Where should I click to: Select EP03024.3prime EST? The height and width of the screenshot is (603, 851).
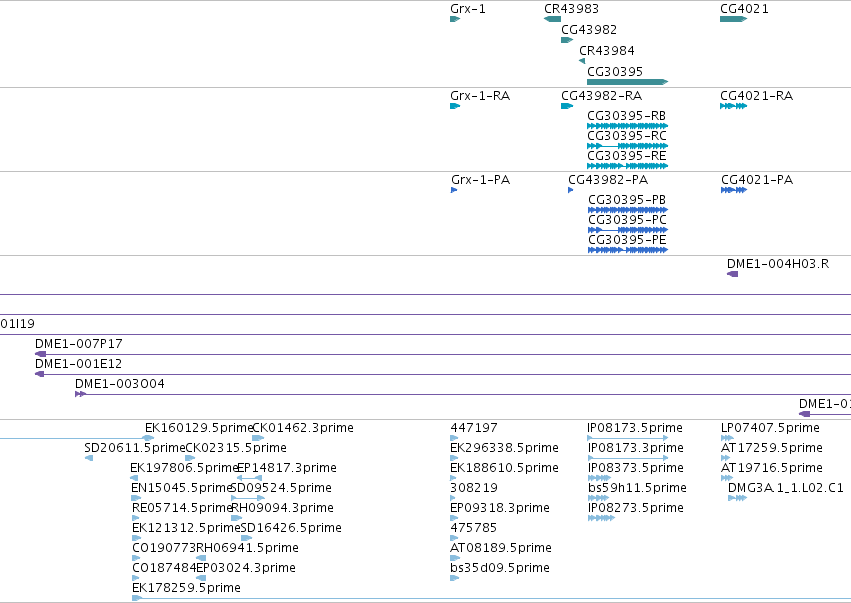[x=201, y=578]
